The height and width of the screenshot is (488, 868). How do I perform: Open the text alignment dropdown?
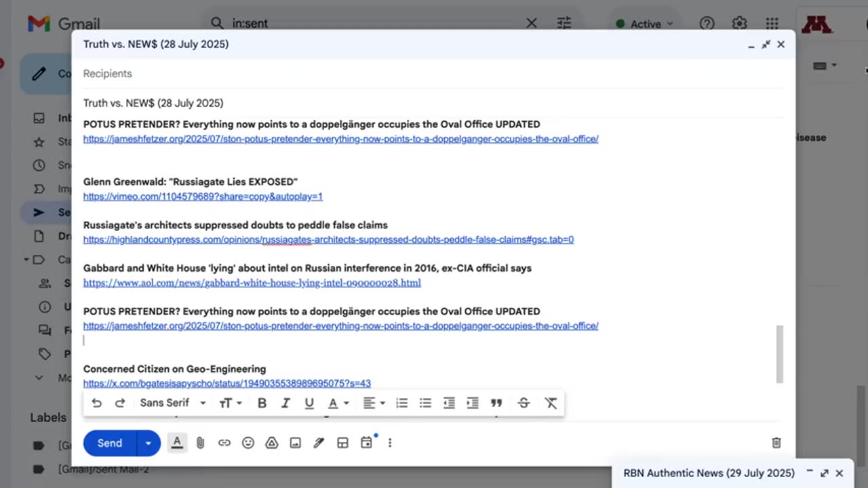coord(374,403)
